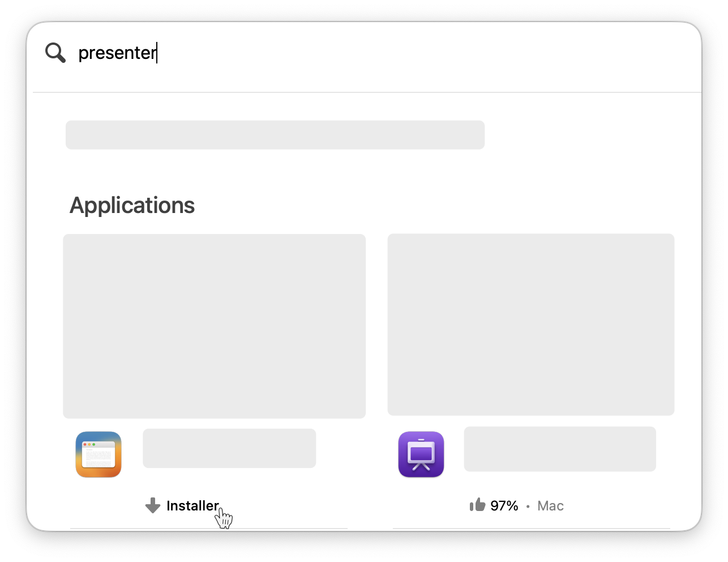Viewport: 728px width, 562px height.
Task: Click the Applications section heading
Action: [x=132, y=205]
